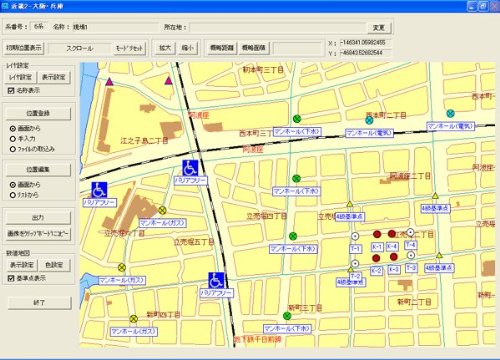Image resolution: width=500 pixels, height=360 pixels.
Task: Click the 新町二丁目 map label
Action: [414, 302]
